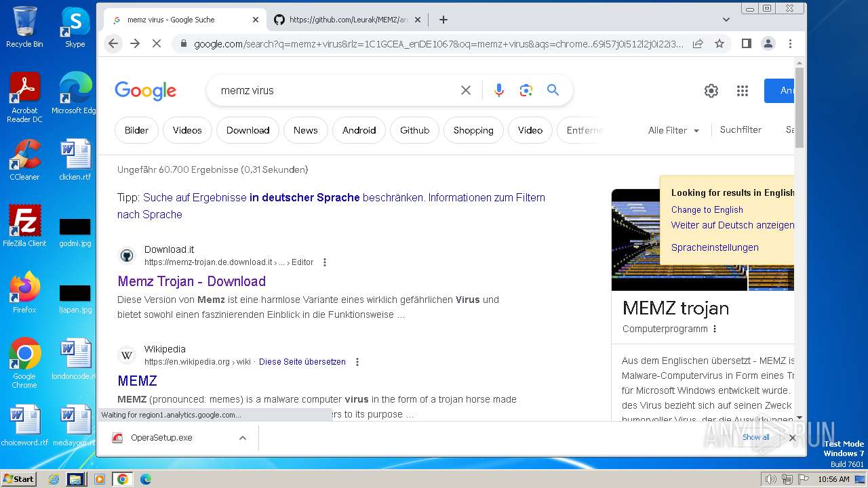Clear the search box text
The height and width of the screenshot is (488, 868).
(466, 90)
